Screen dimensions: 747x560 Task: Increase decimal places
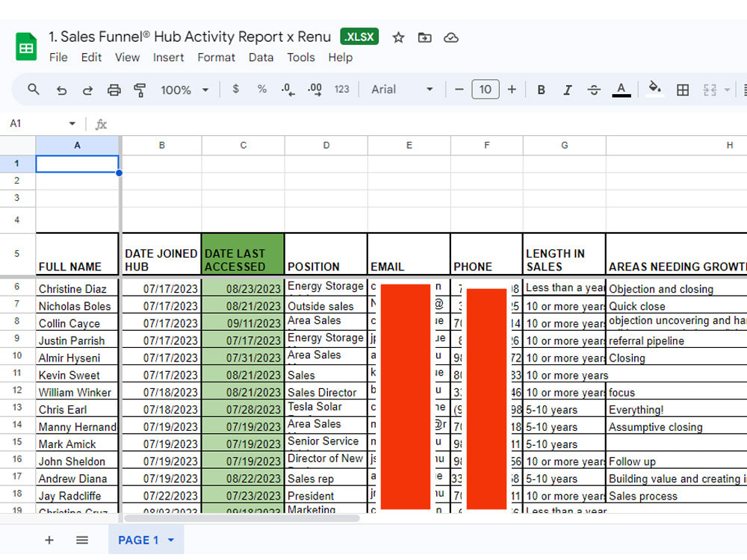click(314, 90)
